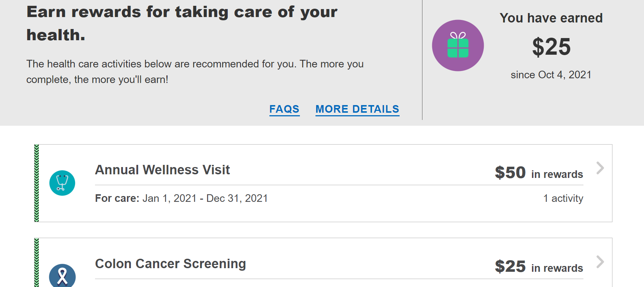Viewport: 644px width, 287px height.
Task: Select the Colon Cancer Screening title
Action: click(x=170, y=263)
